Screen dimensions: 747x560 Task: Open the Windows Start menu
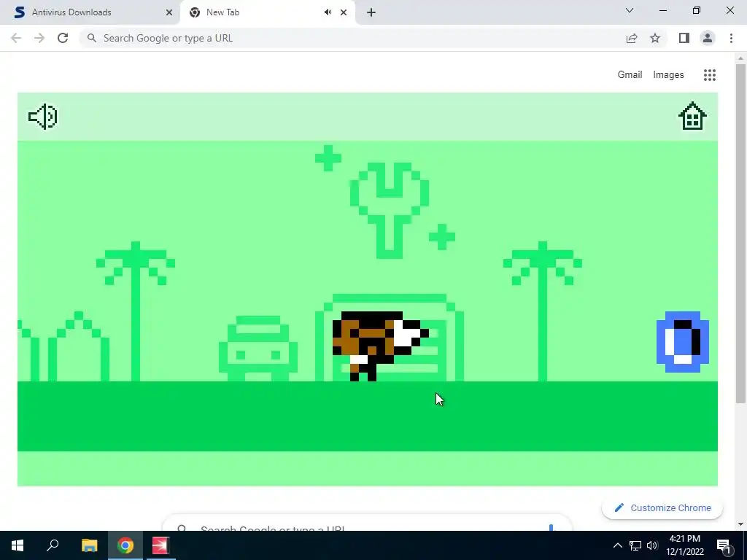18,545
